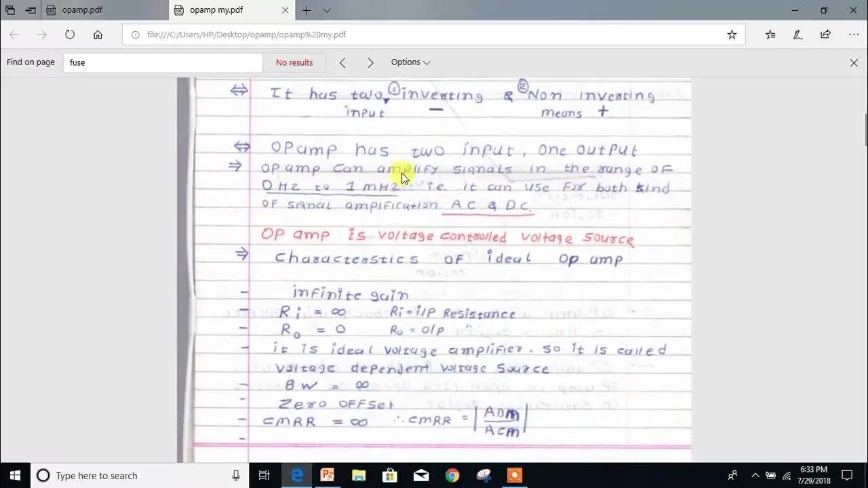Screen dimensions: 868x488
Task: Share this page
Action: pyautogui.click(x=825, y=35)
